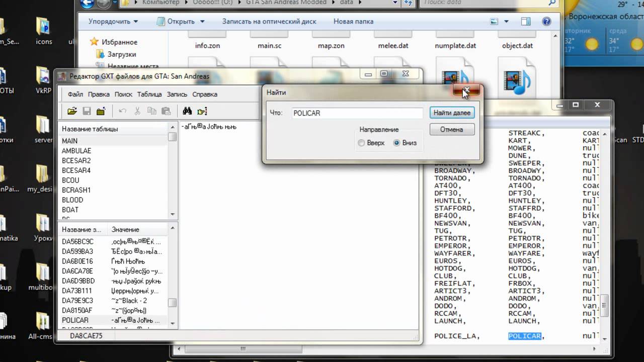The height and width of the screenshot is (362, 644).
Task: Select the object.dat file in Explorer
Action: pos(517,45)
